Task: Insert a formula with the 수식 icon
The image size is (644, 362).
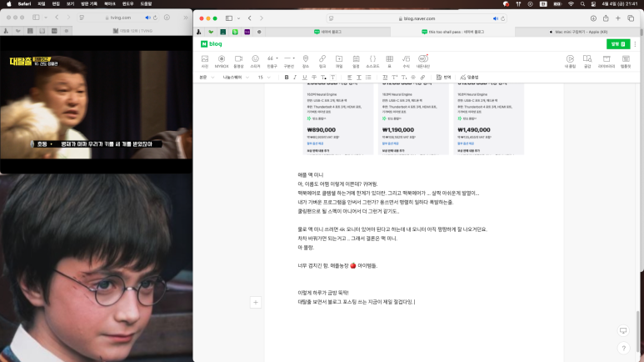Action: tap(406, 61)
